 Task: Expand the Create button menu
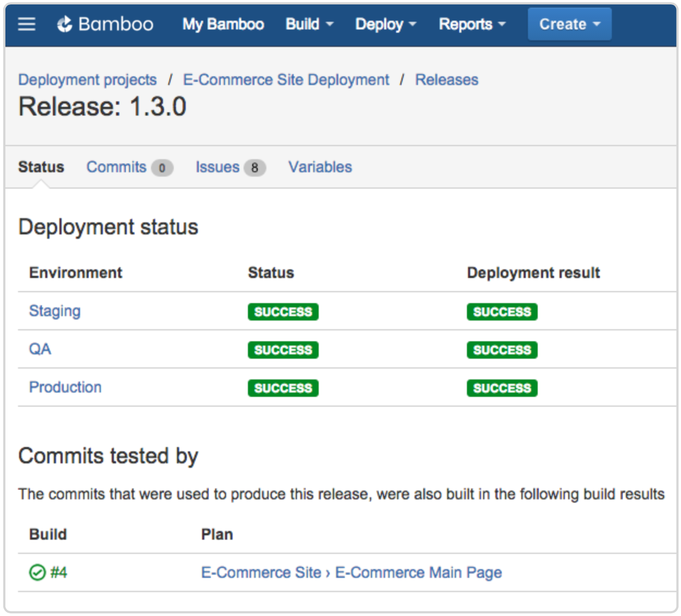tap(569, 24)
